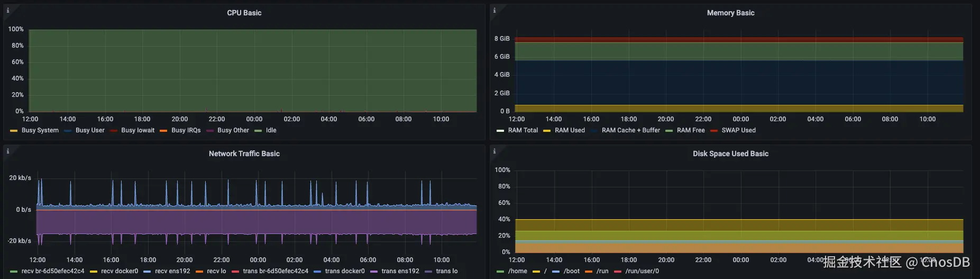Toggle Busy Other series in CPU legend

(x=233, y=130)
